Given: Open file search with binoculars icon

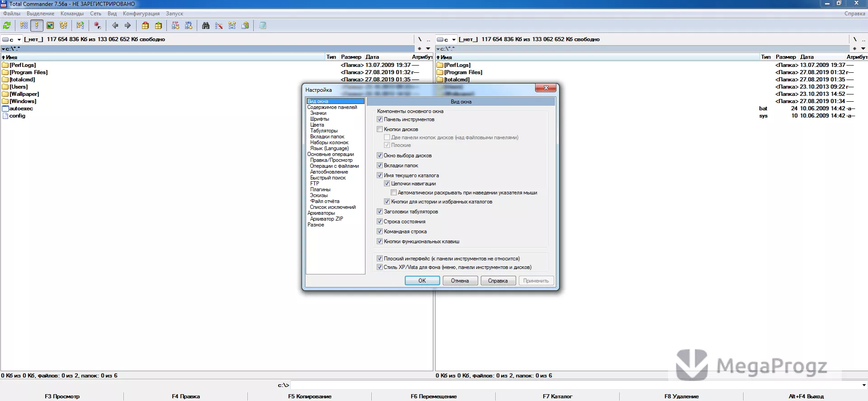Looking at the screenshot, I should [x=206, y=26].
